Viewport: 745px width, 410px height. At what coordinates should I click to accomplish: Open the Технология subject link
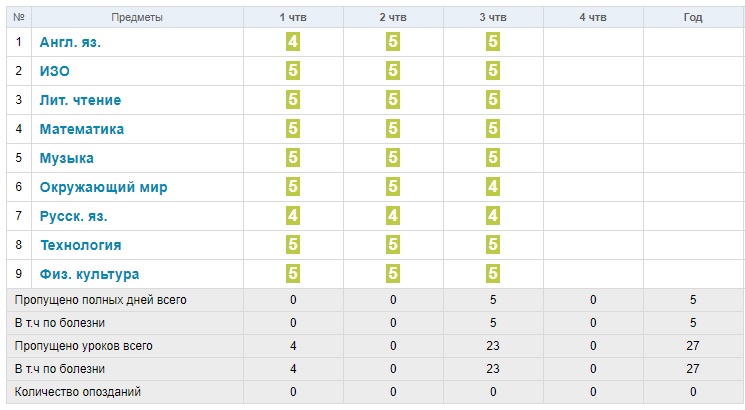tap(81, 245)
